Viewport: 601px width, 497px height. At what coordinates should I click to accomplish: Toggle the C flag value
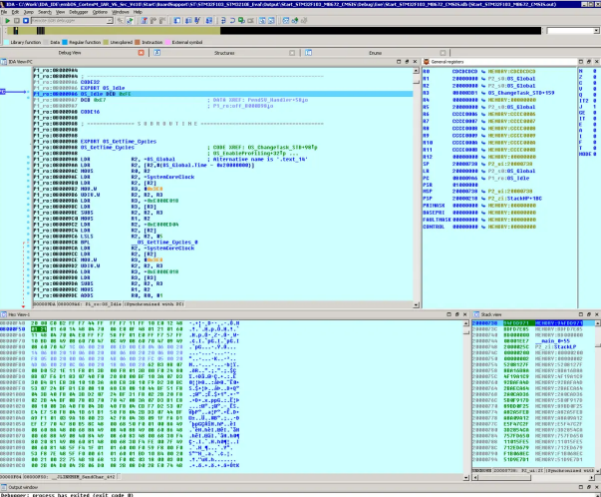(594, 83)
